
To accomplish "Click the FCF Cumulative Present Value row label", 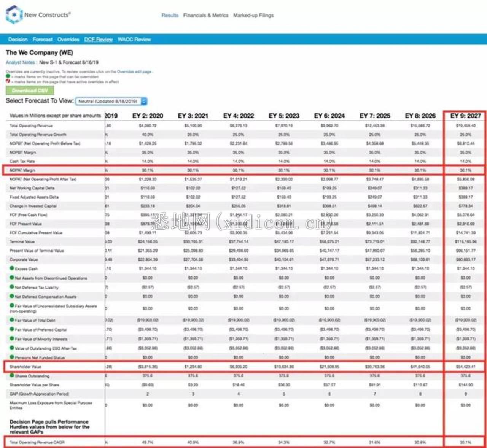I will (x=36, y=232).
